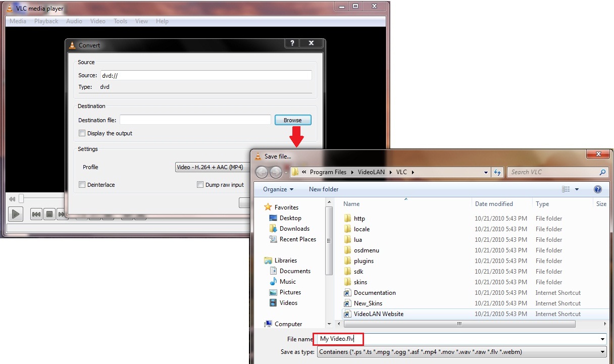Click the Back arrow in Save file dialog

[x=262, y=172]
